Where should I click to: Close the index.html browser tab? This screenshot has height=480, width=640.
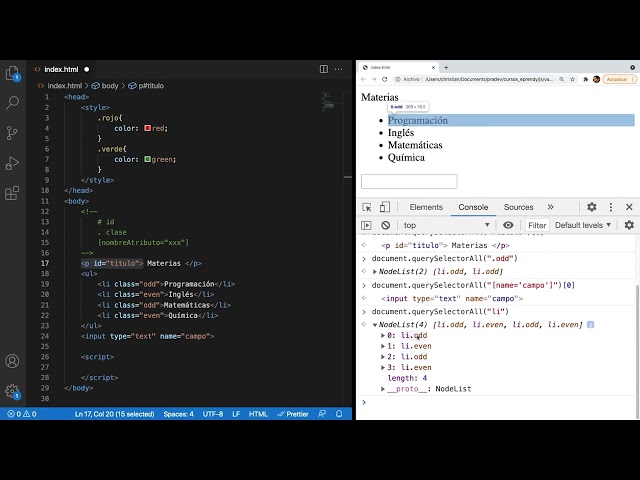pyautogui.click(x=433, y=67)
